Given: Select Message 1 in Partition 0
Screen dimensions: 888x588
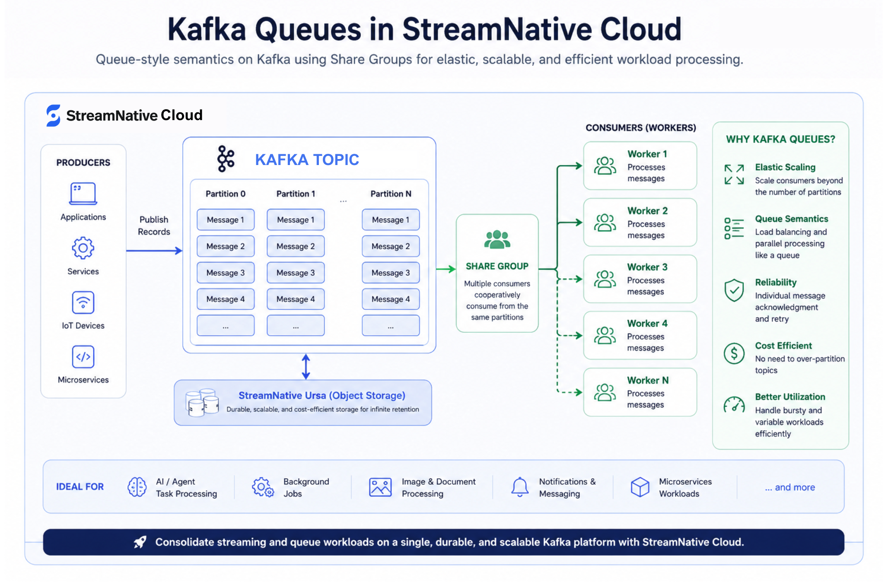Looking at the screenshot, I should coord(226,220).
